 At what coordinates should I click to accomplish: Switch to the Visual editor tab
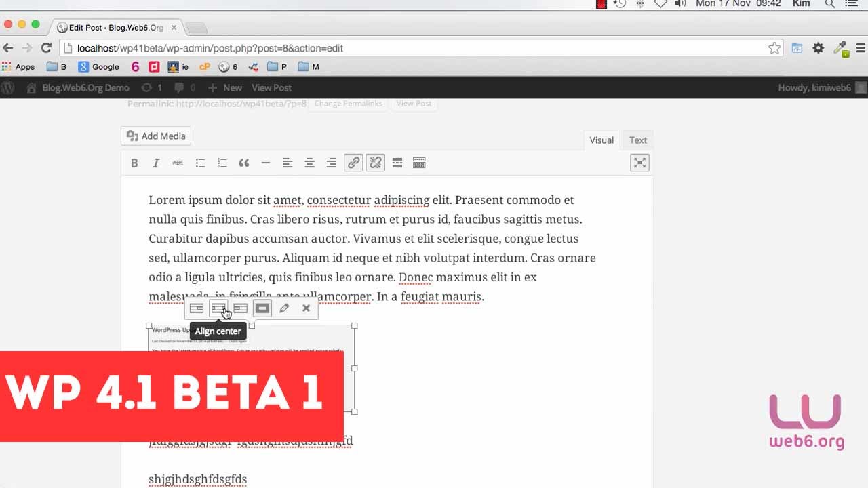(x=601, y=140)
